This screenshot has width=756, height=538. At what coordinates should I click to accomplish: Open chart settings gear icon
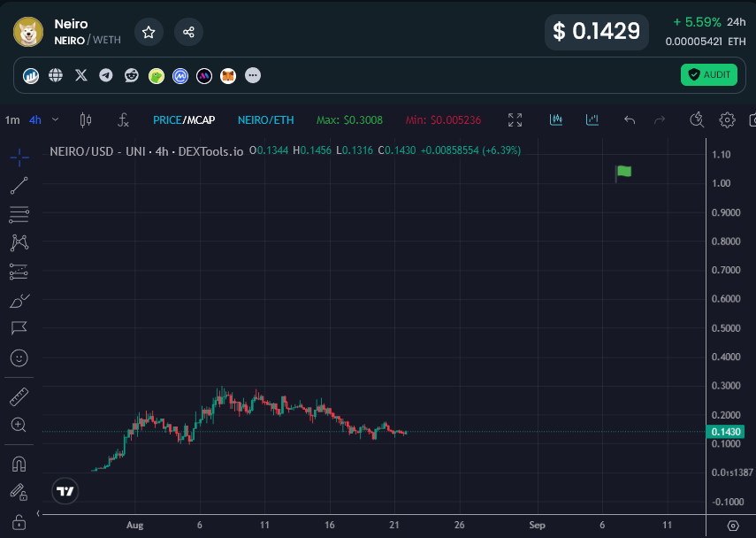[727, 119]
